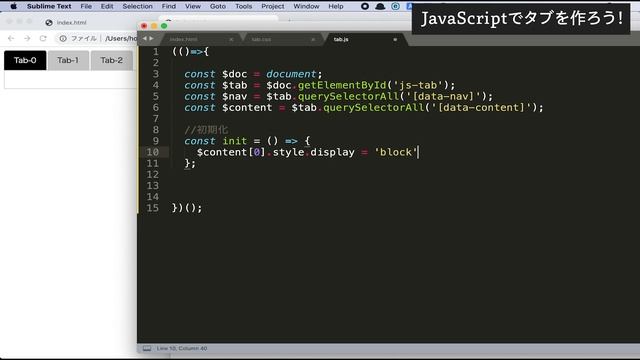Open the Edit menu

coord(107,6)
